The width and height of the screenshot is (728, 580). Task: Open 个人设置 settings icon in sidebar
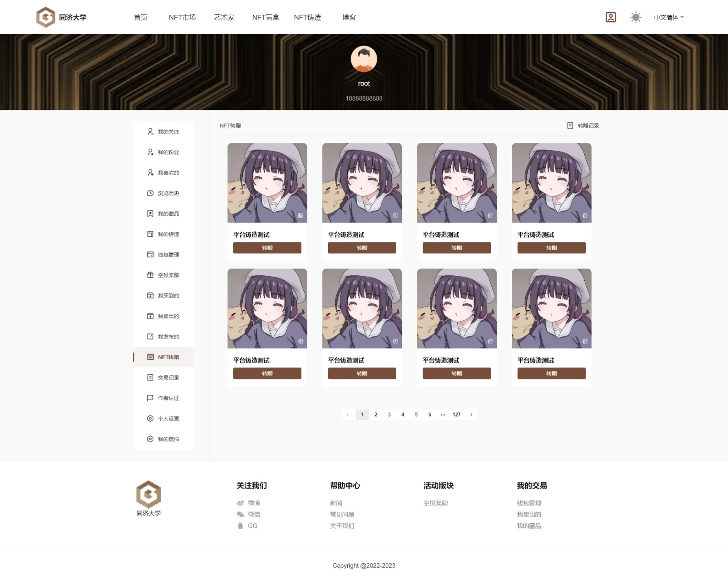[150, 418]
